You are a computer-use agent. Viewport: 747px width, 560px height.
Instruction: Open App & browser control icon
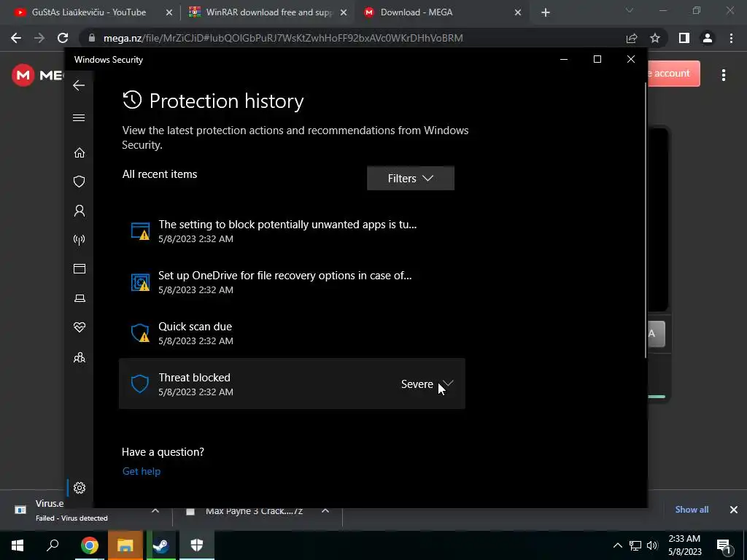tap(79, 268)
